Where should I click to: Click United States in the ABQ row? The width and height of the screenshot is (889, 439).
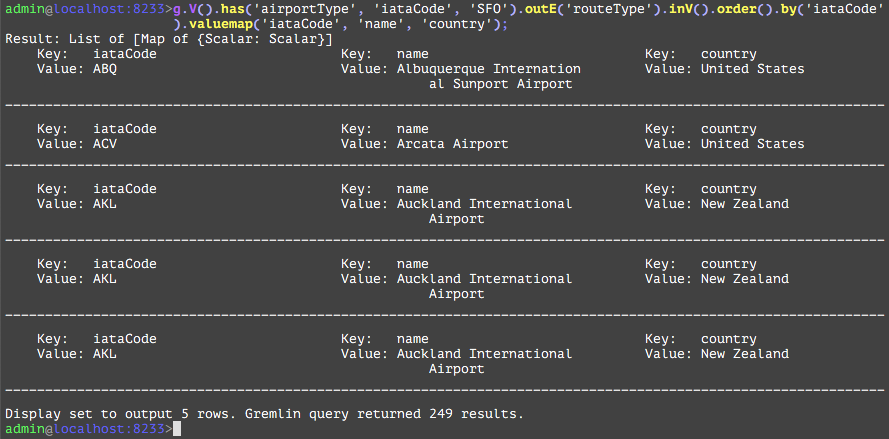tap(752, 69)
